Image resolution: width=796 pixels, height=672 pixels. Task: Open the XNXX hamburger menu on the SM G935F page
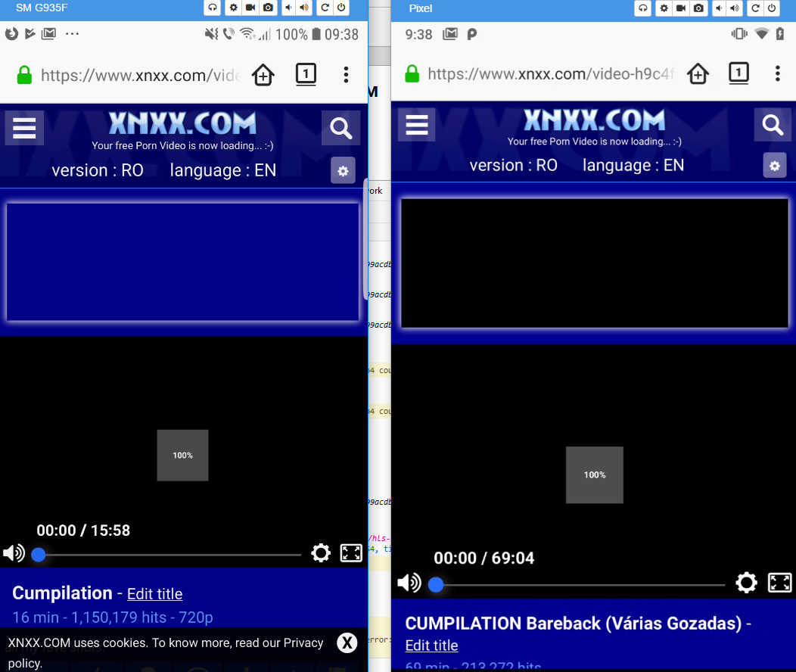click(23, 128)
